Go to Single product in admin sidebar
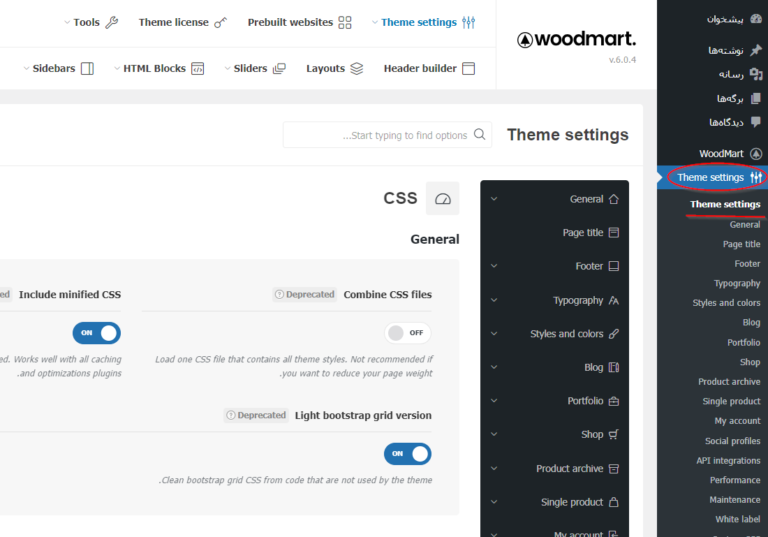 pos(731,401)
